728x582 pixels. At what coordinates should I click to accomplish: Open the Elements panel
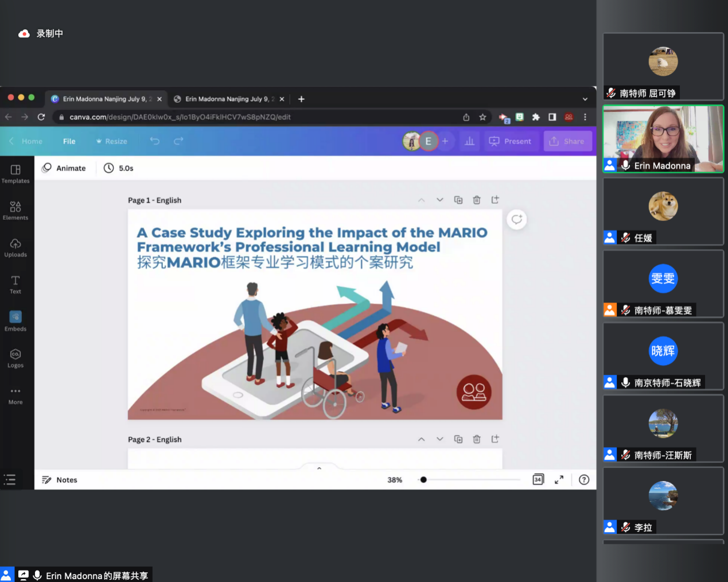pyautogui.click(x=15, y=211)
